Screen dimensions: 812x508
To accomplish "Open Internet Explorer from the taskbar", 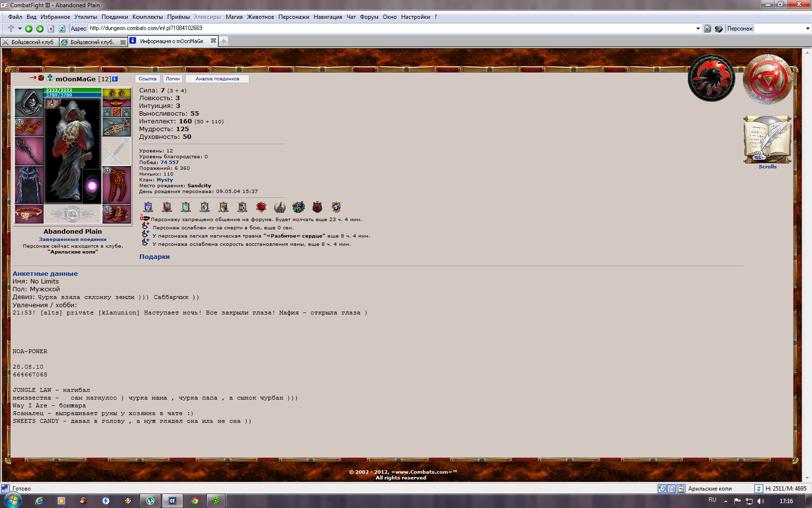I will point(39,501).
